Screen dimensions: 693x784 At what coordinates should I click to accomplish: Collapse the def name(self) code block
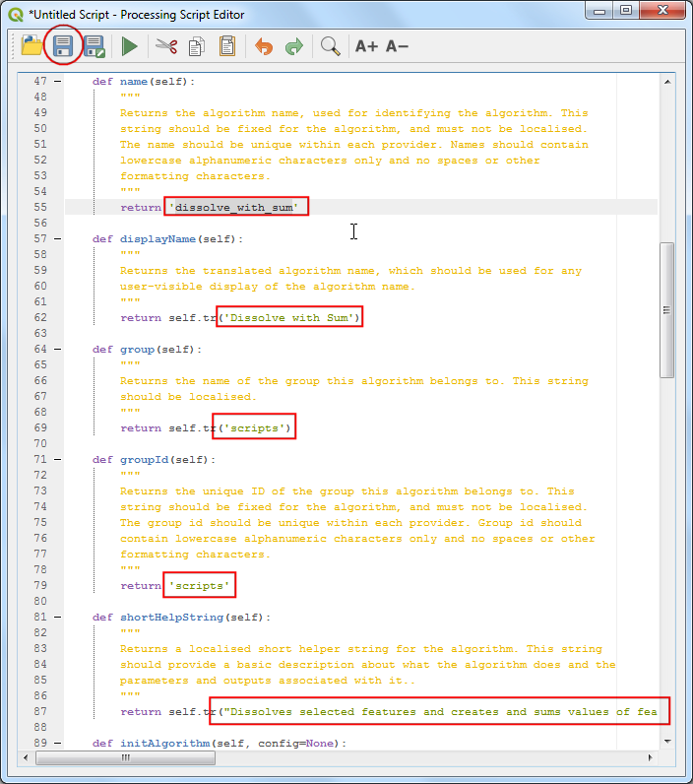point(58,82)
